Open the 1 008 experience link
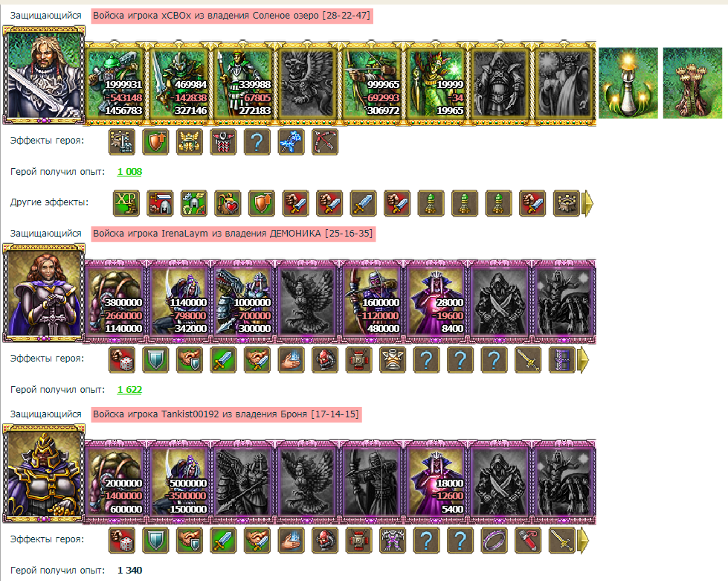728x581 pixels. pyautogui.click(x=129, y=172)
